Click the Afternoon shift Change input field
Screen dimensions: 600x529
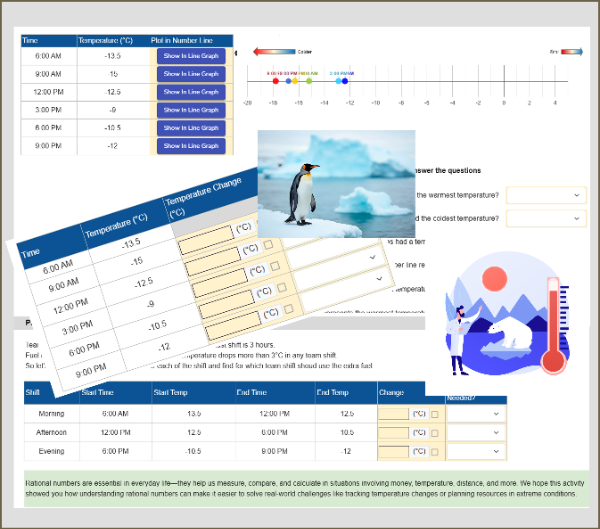coord(393,433)
